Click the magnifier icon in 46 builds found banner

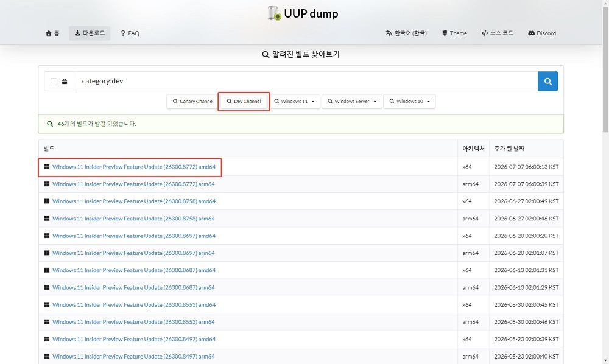pos(50,124)
